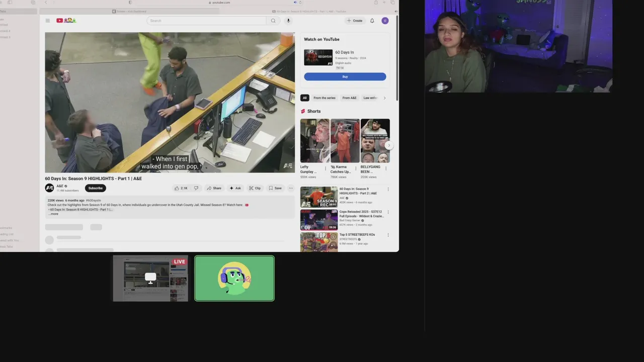
Task: Open the A&E channel name link
Action: [60, 186]
